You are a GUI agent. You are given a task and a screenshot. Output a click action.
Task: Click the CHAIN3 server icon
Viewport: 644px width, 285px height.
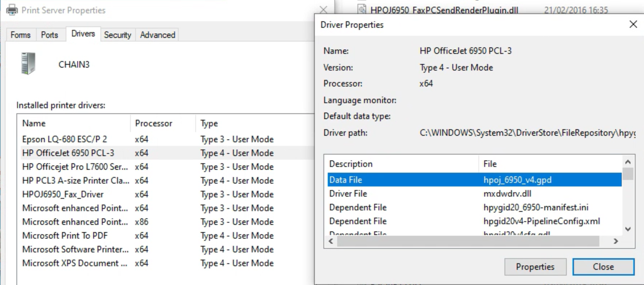click(x=29, y=64)
